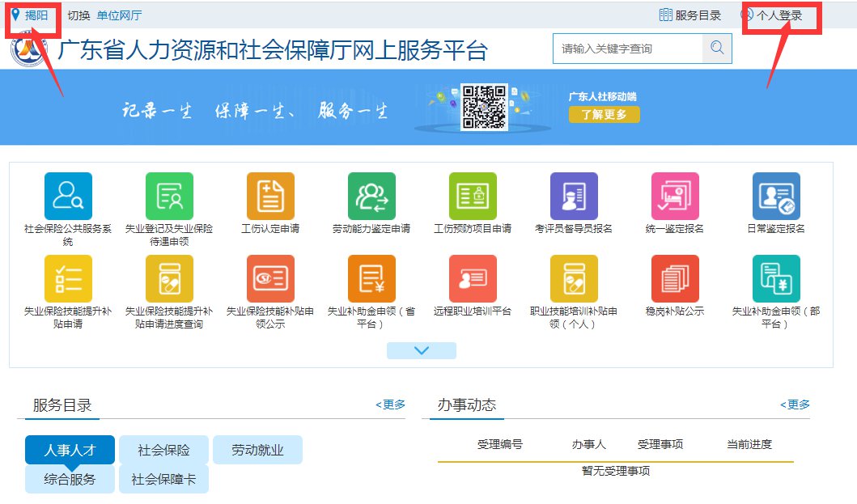The height and width of the screenshot is (504, 857).
Task: Click the keyword search input field
Action: 627,49
